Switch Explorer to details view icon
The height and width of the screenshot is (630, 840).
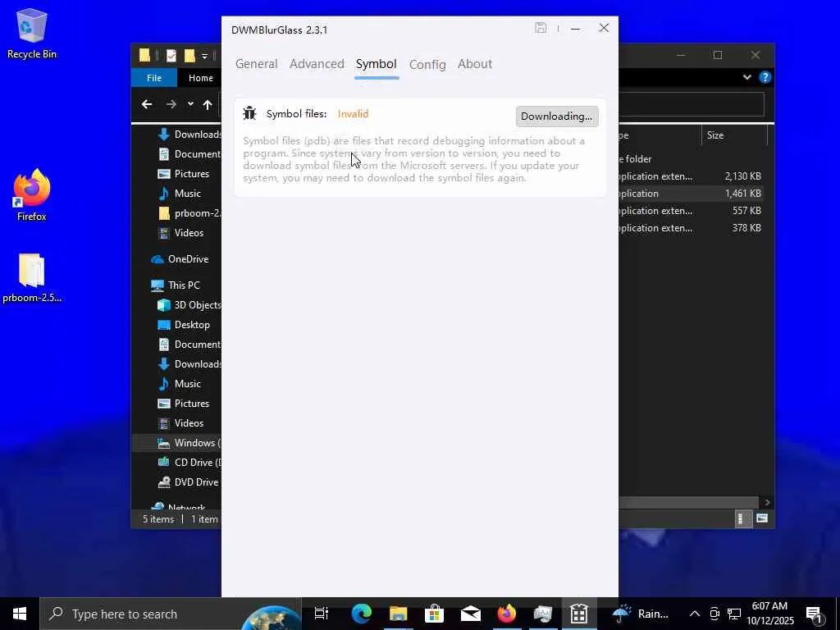point(742,518)
